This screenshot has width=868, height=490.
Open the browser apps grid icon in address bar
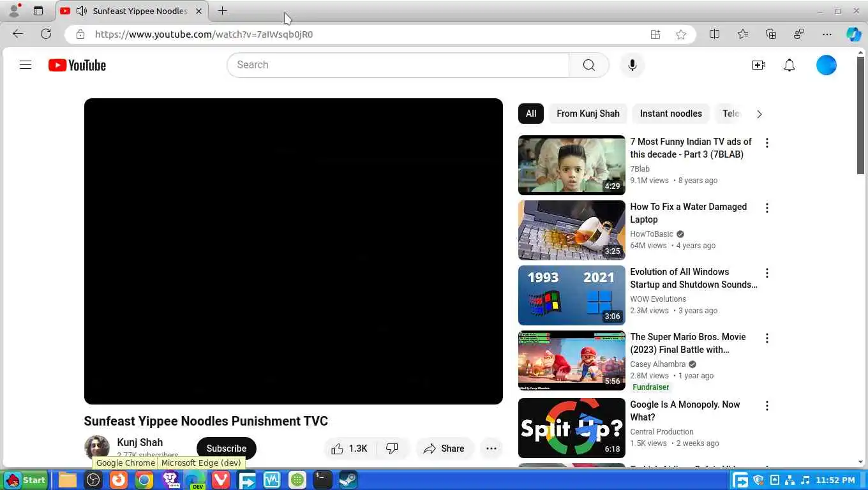(655, 34)
